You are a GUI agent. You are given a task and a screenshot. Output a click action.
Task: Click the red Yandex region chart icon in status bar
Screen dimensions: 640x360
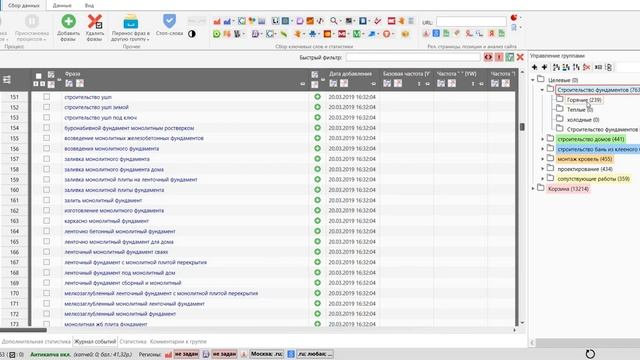[168, 354]
